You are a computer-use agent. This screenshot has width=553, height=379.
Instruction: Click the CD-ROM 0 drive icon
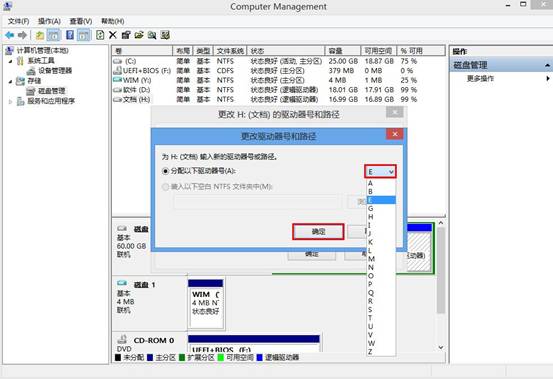click(122, 339)
